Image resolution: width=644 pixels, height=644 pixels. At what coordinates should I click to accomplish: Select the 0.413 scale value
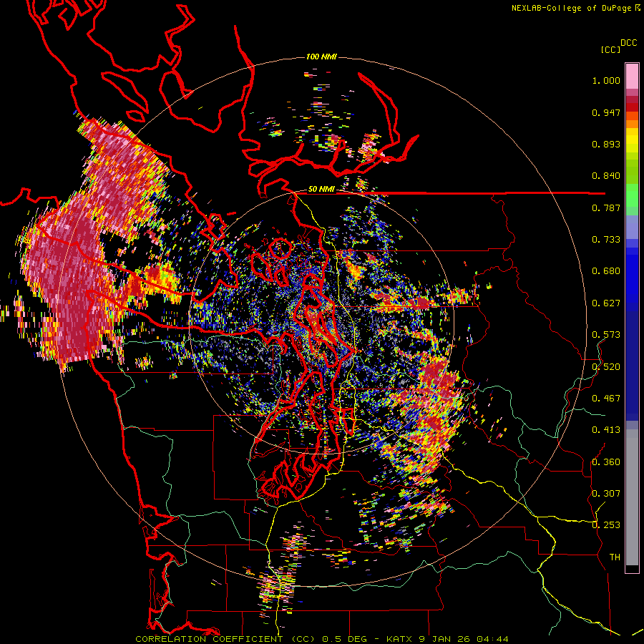606,430
